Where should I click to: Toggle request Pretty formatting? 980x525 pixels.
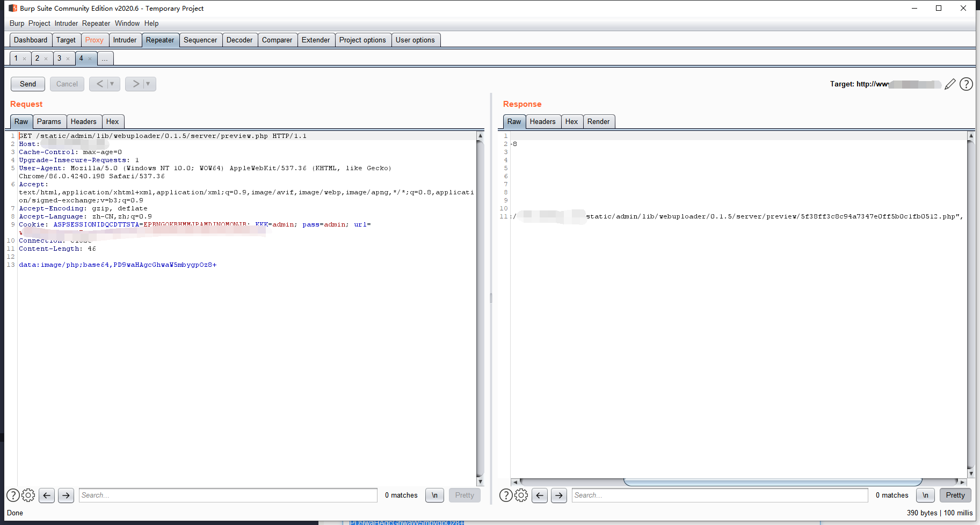pos(464,495)
